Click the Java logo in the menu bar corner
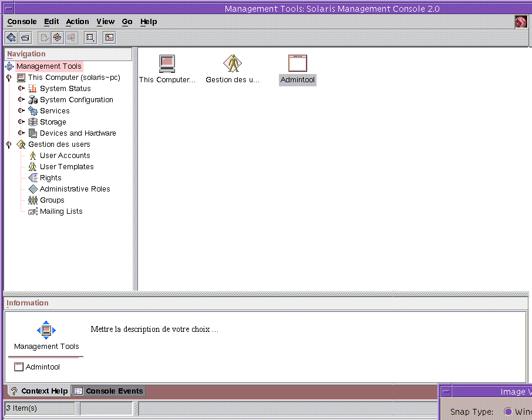 click(x=521, y=22)
